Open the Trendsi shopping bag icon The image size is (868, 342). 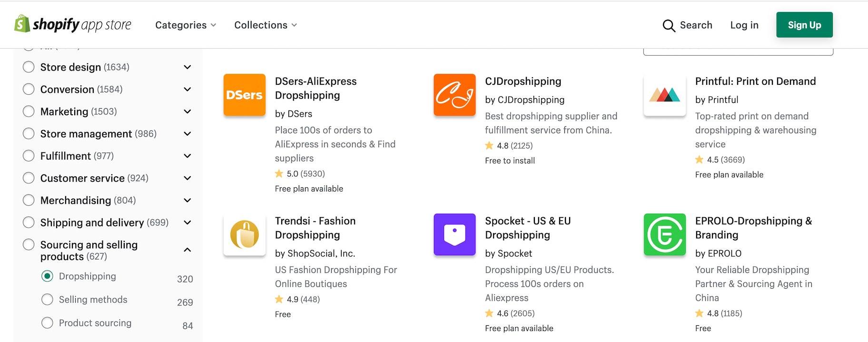point(244,234)
